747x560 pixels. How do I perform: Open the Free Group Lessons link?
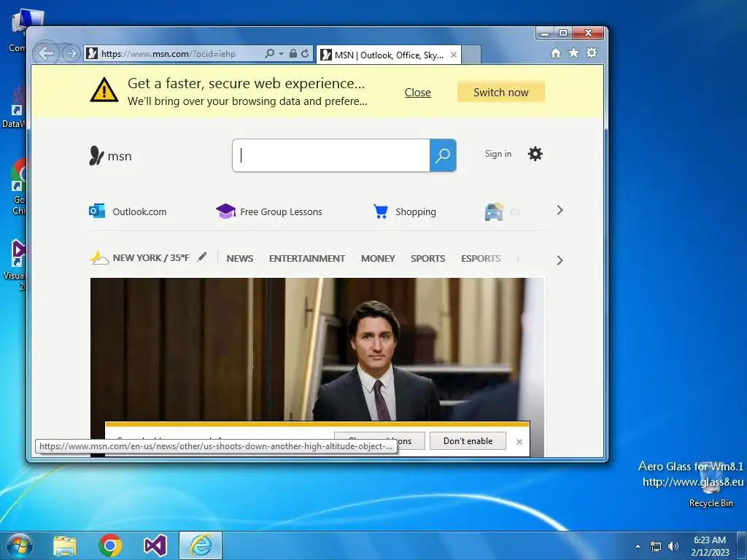pos(281,211)
